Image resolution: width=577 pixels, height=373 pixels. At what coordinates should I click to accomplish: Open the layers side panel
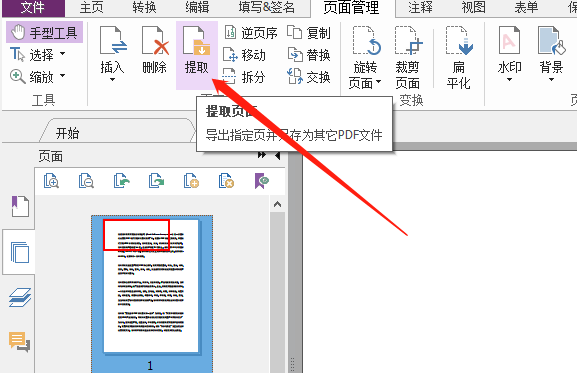click(x=20, y=297)
